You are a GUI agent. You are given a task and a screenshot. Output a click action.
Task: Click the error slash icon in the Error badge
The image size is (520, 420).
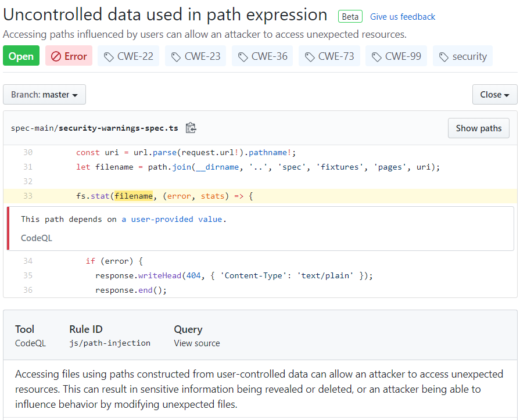coord(56,56)
